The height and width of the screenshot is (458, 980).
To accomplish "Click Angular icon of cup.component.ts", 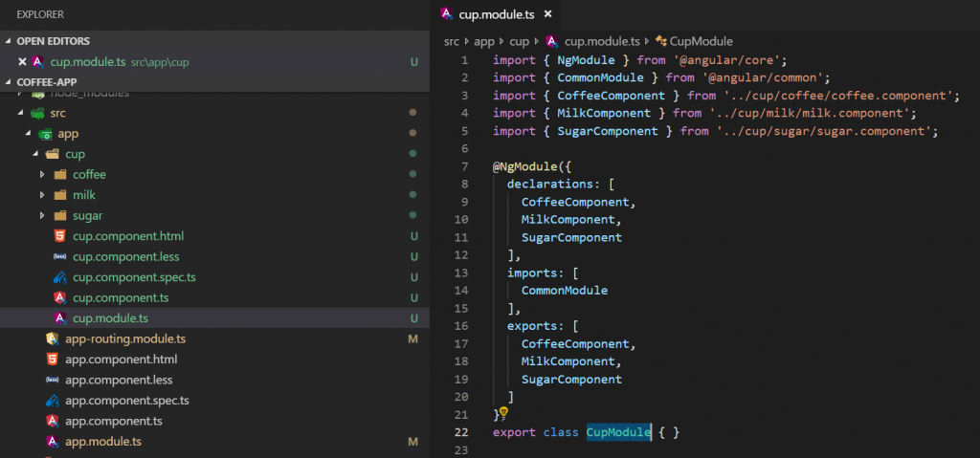I will click(x=60, y=298).
